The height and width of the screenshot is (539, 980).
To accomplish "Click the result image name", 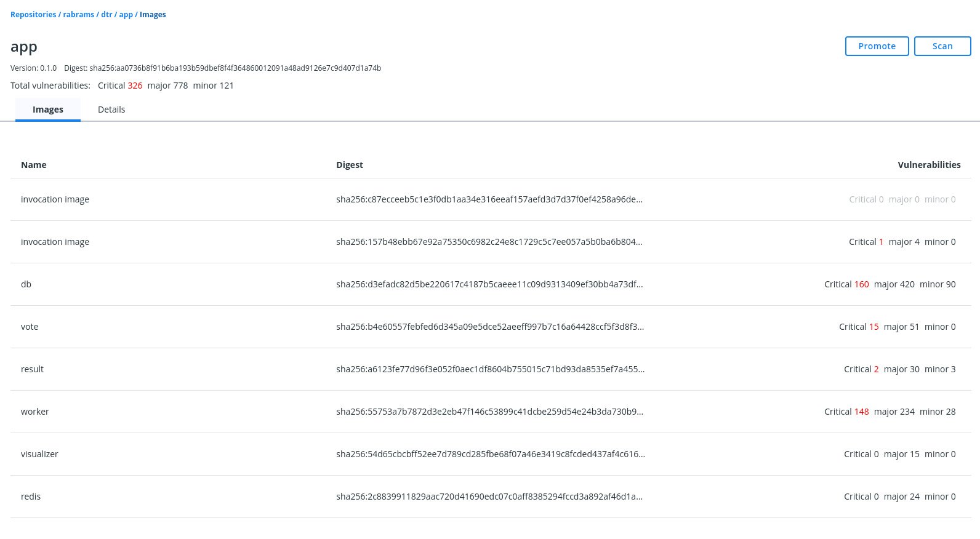I will coord(32,369).
